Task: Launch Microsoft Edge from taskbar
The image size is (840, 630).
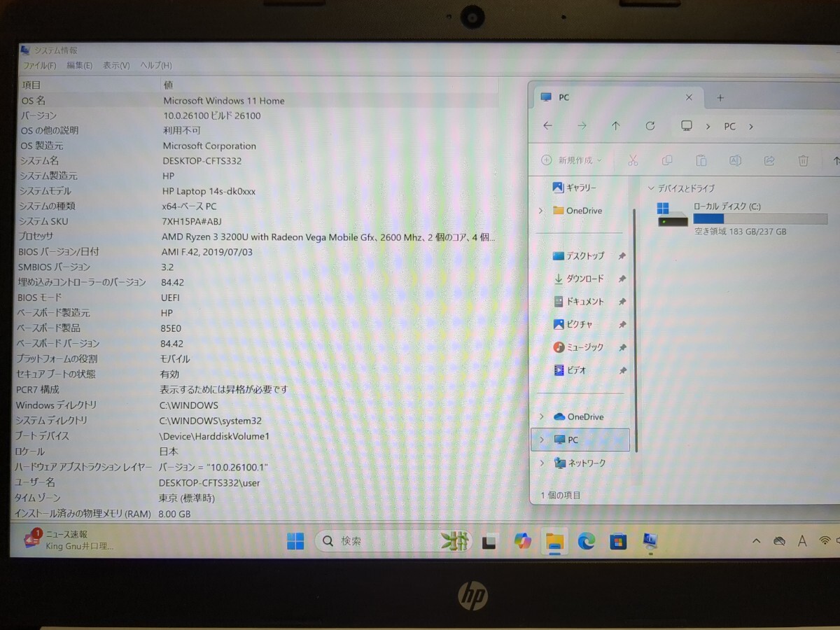Action: click(587, 541)
